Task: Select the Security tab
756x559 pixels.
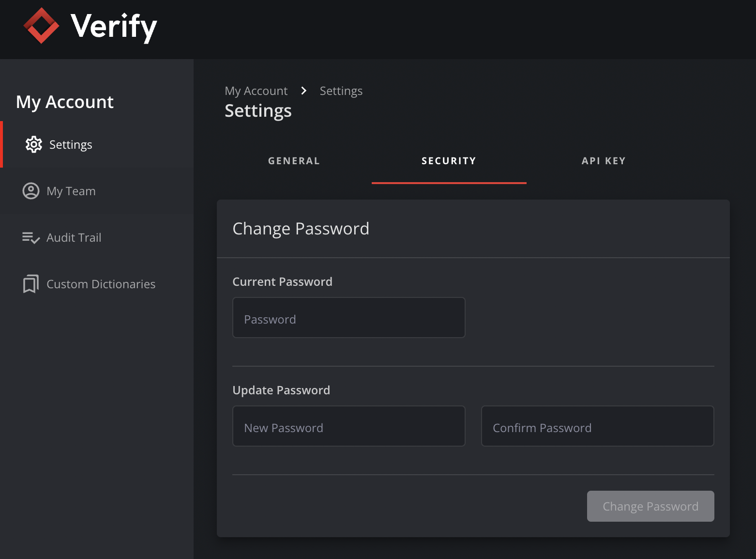Action: pos(449,161)
